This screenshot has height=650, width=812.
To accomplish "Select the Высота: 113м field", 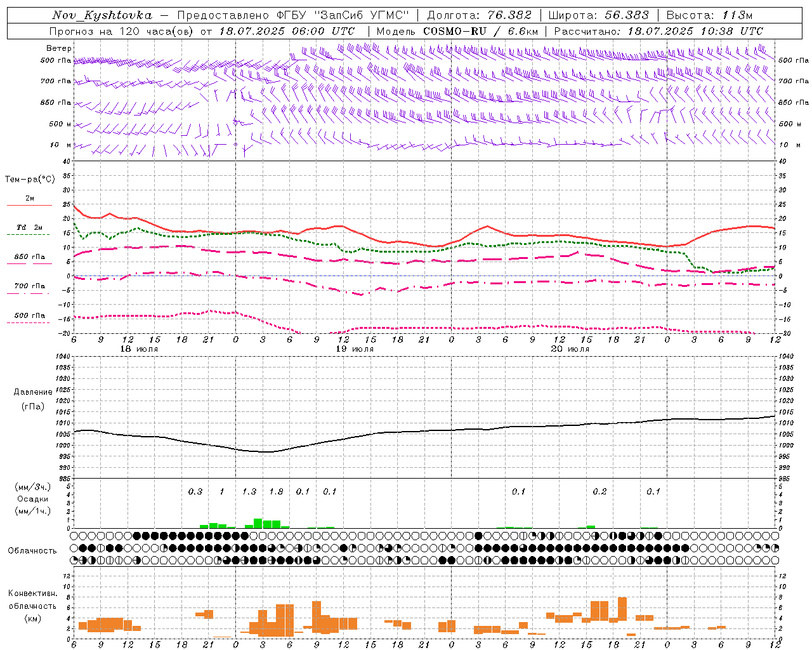I will click(709, 15).
